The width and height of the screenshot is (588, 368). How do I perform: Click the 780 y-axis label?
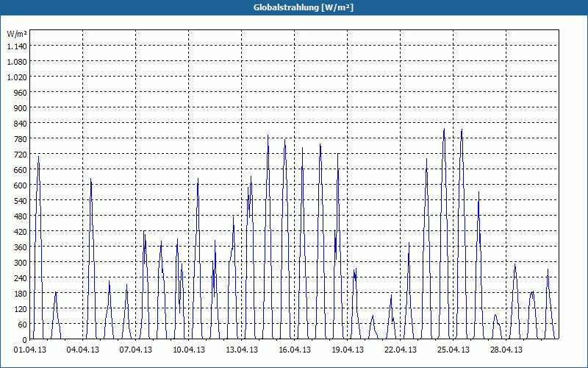click(x=21, y=139)
